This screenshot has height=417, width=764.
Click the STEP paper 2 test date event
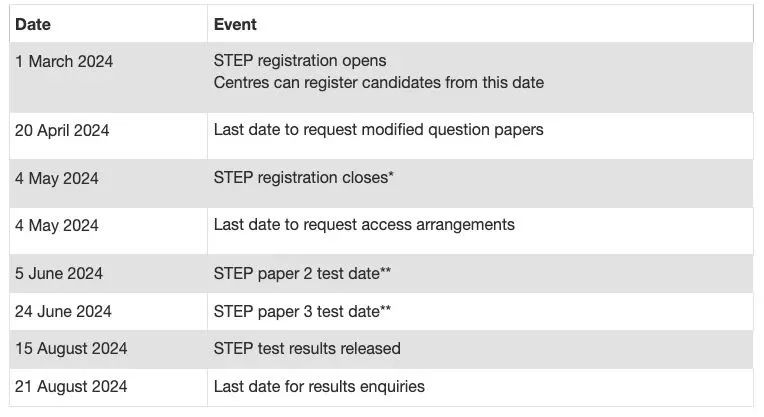302,273
